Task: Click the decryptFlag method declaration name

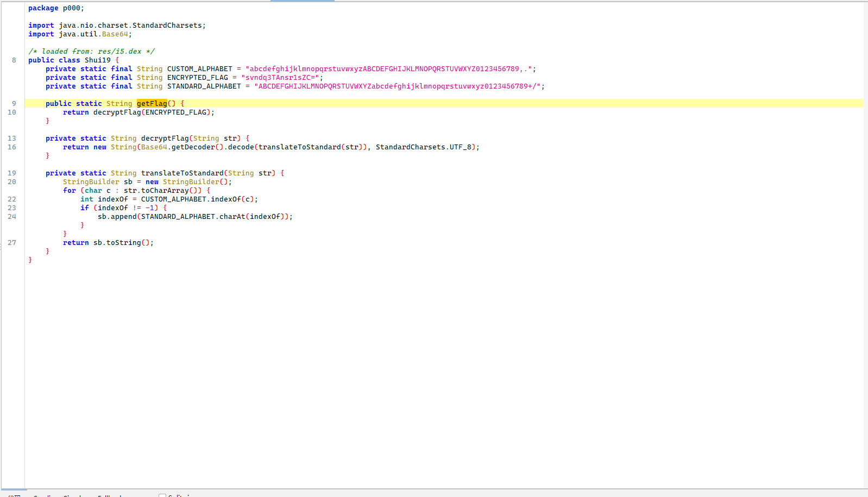Action: 165,138
